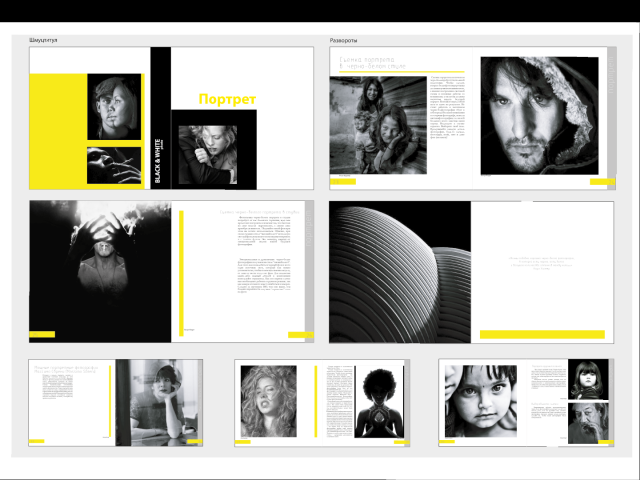Click the "Шмуцтитул" section label
640x480 pixels.
(43, 40)
